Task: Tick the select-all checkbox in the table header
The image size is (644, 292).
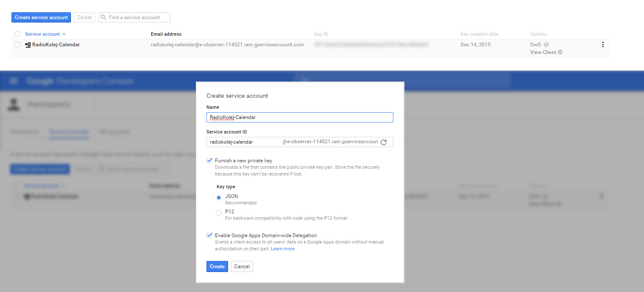Action: [17, 34]
